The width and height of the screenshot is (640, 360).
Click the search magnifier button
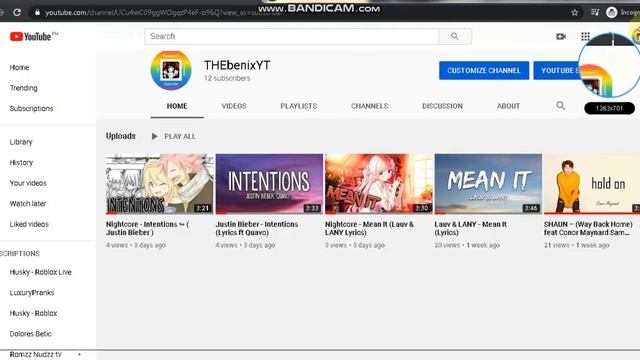[455, 36]
